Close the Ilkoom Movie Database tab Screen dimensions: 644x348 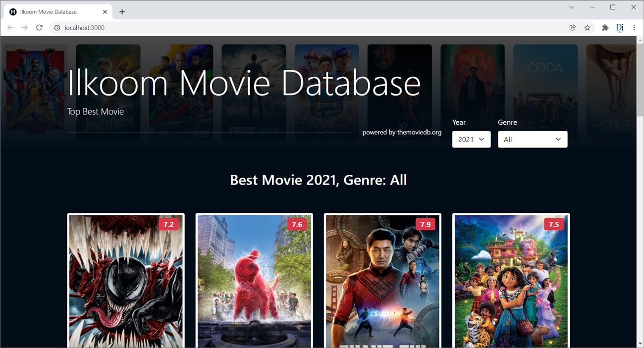coord(105,12)
